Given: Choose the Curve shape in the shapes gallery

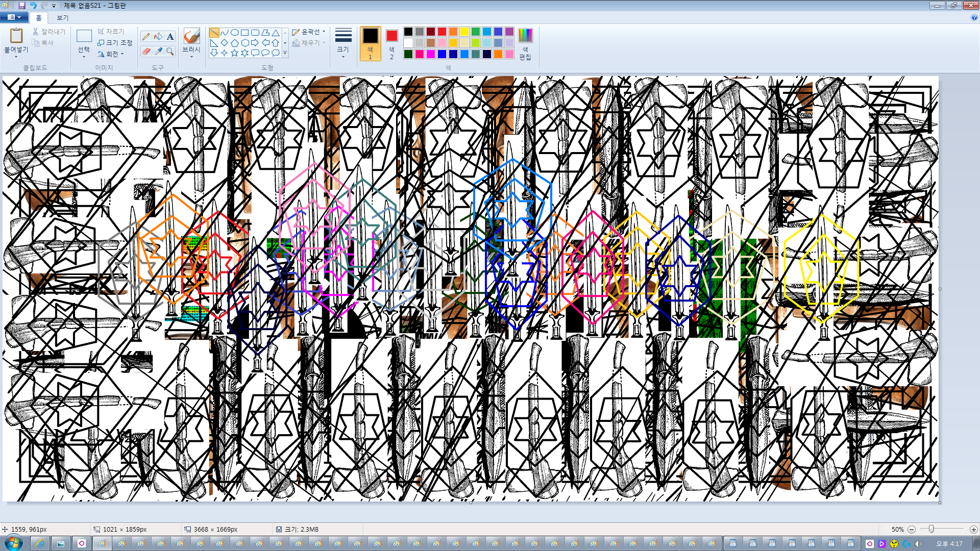Looking at the screenshot, I should [225, 33].
